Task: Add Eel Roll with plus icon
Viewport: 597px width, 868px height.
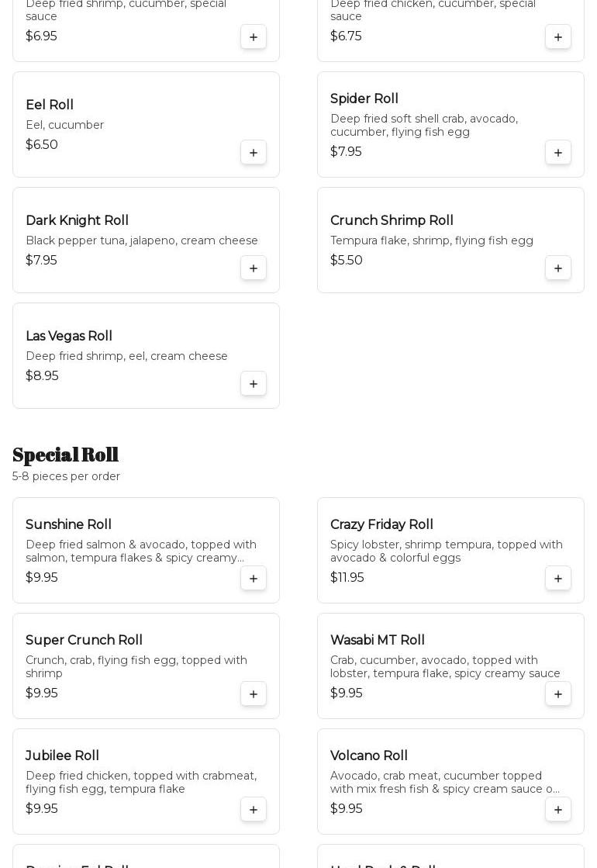Action: tap(254, 153)
